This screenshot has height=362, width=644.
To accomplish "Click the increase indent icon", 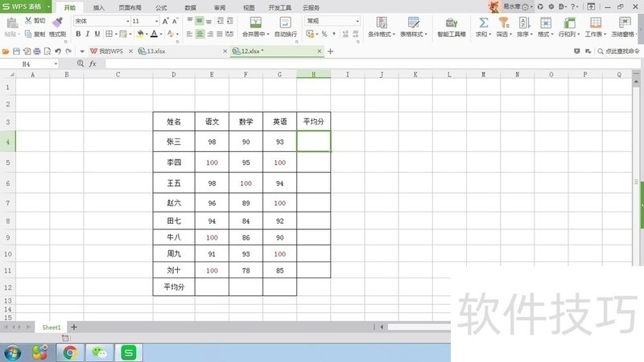I will coord(230,21).
